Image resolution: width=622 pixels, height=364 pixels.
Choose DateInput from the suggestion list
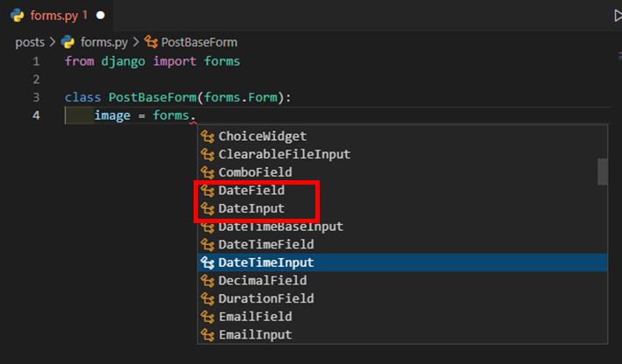pyautogui.click(x=403, y=208)
